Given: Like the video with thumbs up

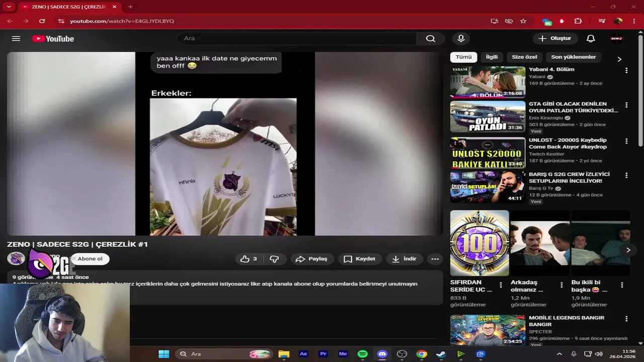Looking at the screenshot, I should (249, 259).
